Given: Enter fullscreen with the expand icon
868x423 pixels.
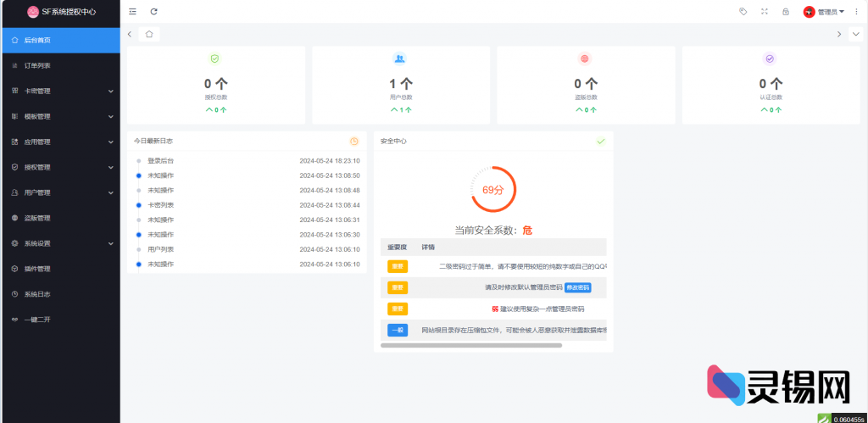Looking at the screenshot, I should point(765,12).
